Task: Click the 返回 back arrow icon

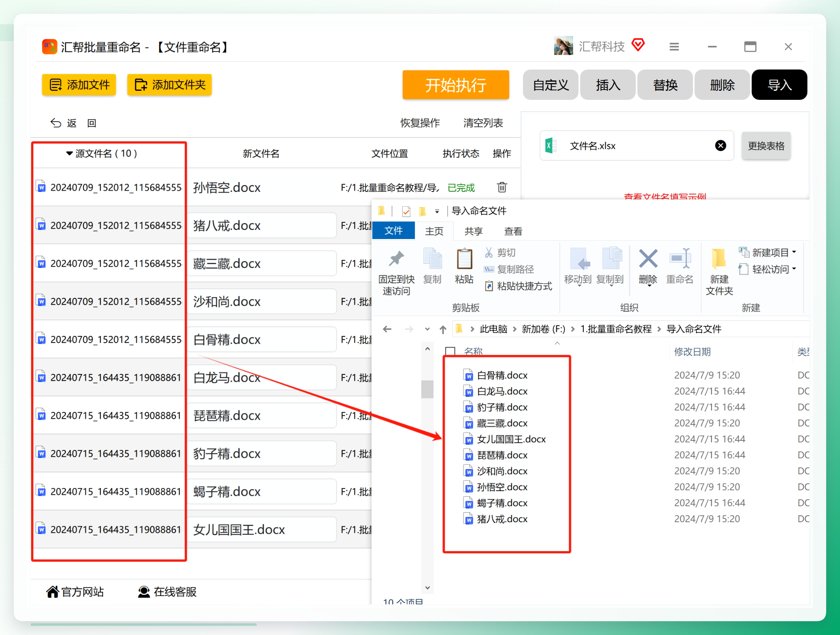Action: click(56, 123)
